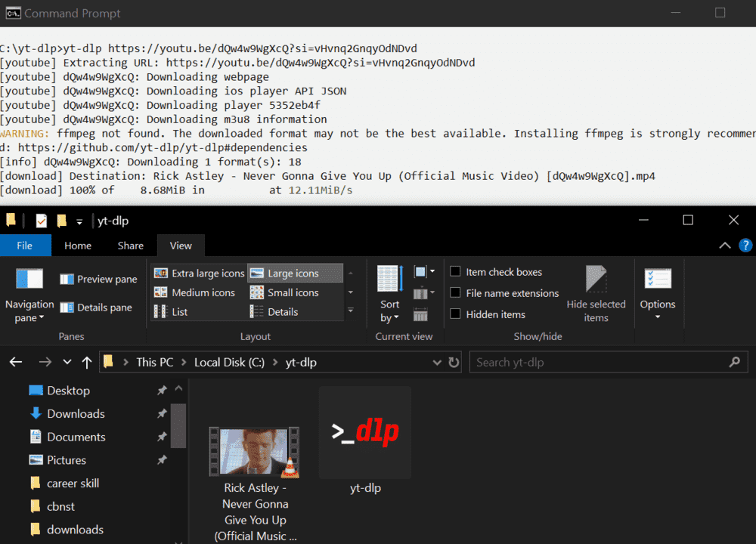Click Hide selected items button
This screenshot has height=544, width=756.
coord(596,294)
